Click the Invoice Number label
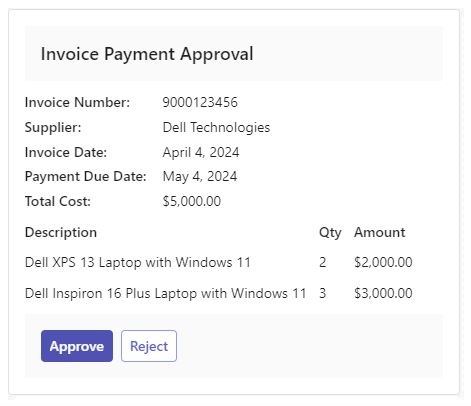This screenshot has width=471, height=406. click(77, 102)
